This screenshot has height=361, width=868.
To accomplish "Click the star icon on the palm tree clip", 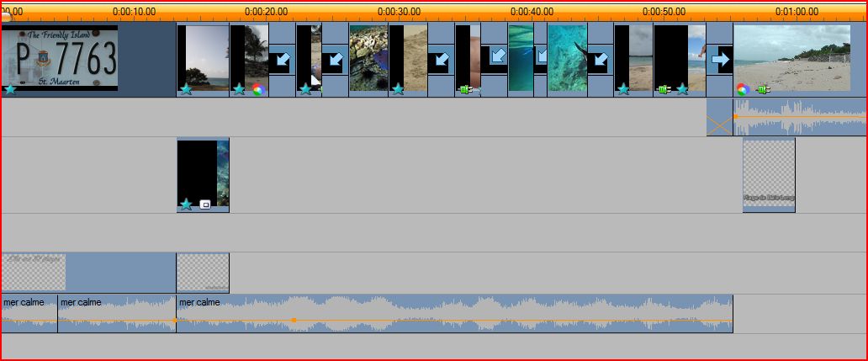I will (x=239, y=89).
